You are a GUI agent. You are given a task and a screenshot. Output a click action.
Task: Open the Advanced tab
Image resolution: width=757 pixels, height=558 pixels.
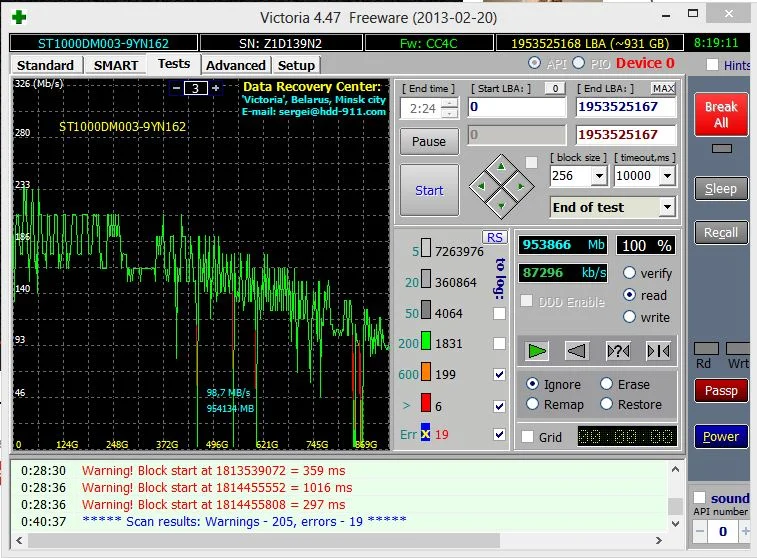tap(235, 65)
